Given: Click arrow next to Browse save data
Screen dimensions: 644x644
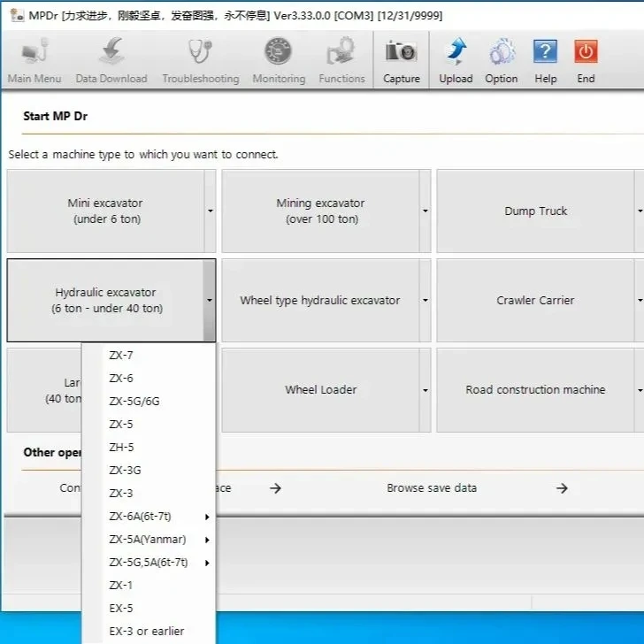Looking at the screenshot, I should tap(562, 488).
